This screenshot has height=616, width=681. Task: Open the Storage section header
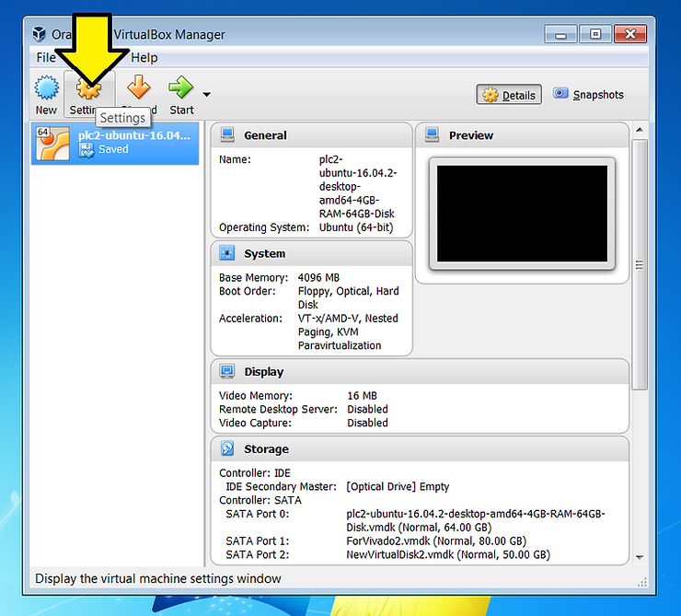pos(420,449)
